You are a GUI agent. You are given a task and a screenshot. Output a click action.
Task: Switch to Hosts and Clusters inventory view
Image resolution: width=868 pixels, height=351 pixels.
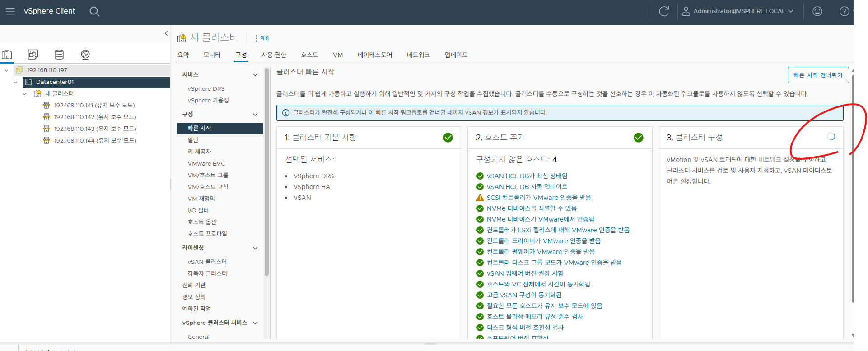pos(7,55)
